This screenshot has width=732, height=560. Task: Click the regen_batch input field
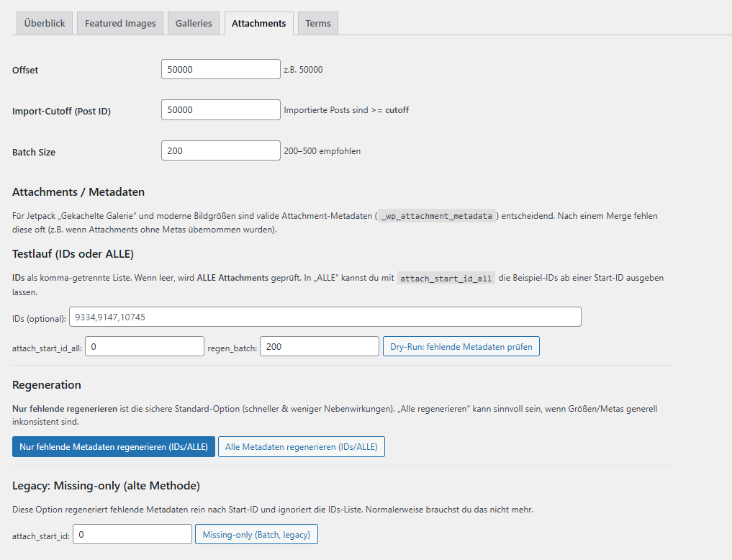click(x=319, y=346)
